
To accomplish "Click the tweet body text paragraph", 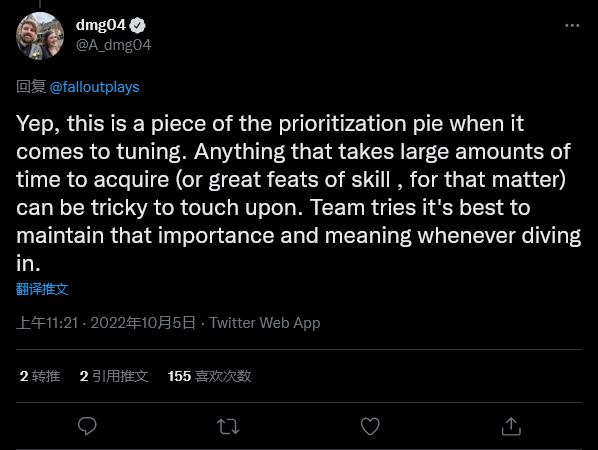I will (299, 193).
